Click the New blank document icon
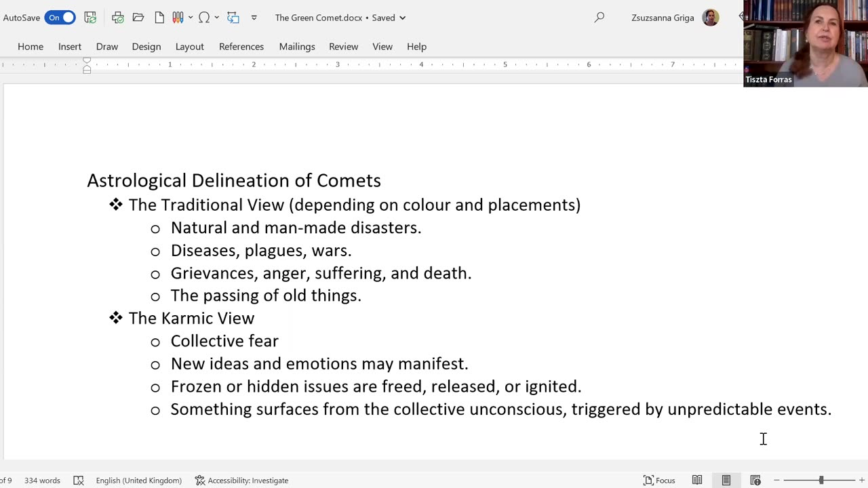 tap(159, 18)
